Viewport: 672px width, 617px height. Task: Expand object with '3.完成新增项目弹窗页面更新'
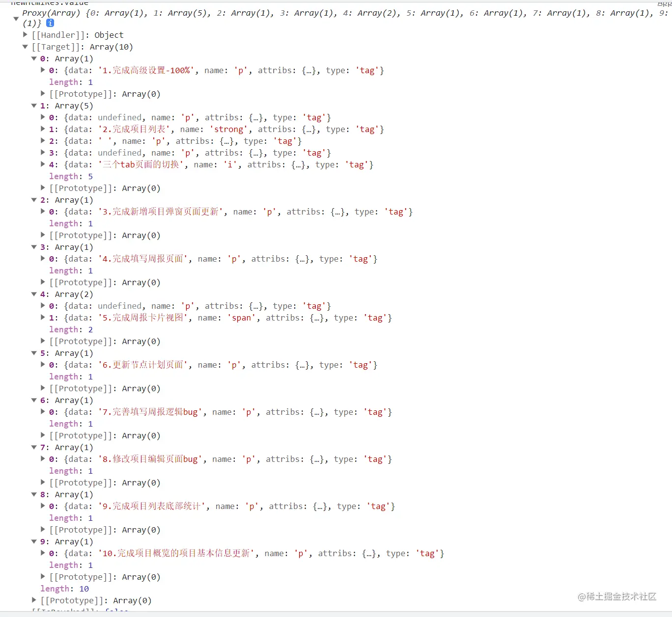coord(43,212)
